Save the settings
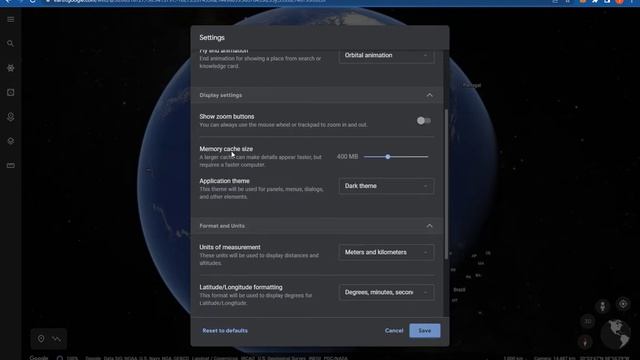 click(424, 331)
